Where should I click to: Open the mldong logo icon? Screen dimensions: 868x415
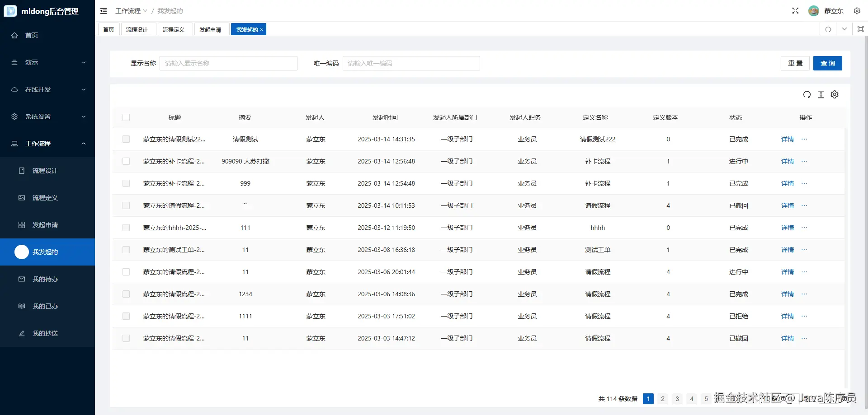click(10, 11)
